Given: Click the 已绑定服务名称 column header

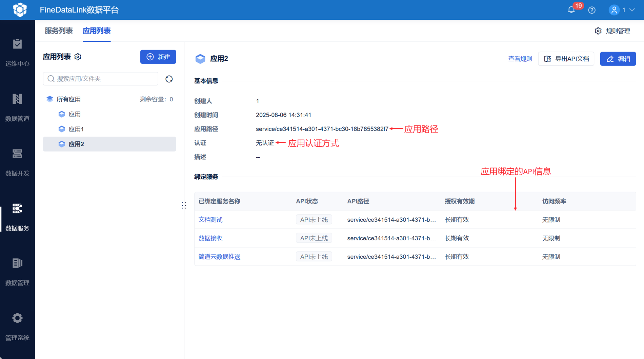Looking at the screenshot, I should coord(219,201).
